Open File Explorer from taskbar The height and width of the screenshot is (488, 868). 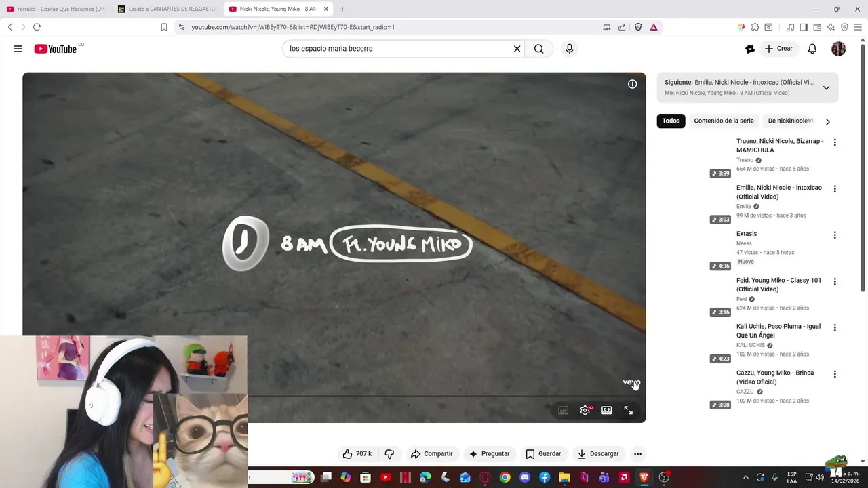pyautogui.click(x=564, y=477)
